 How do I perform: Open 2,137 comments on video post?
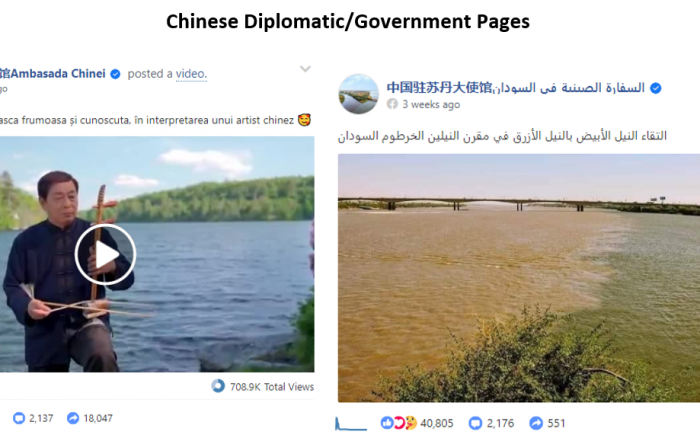(33, 418)
